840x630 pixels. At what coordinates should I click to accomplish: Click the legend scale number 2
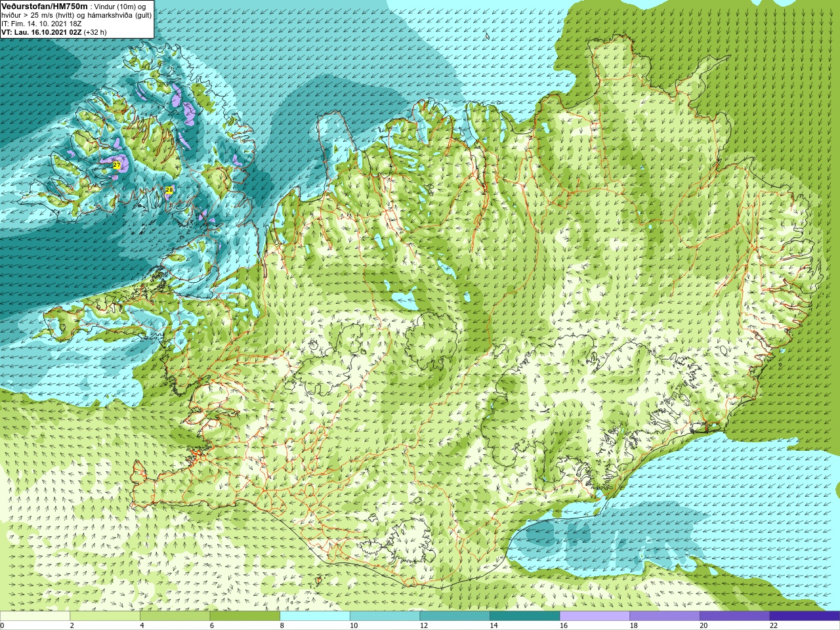(72, 625)
